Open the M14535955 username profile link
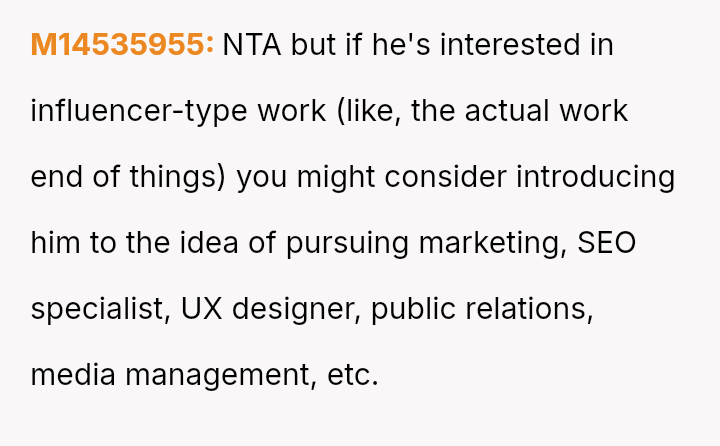The width and height of the screenshot is (720, 446). pos(122,45)
